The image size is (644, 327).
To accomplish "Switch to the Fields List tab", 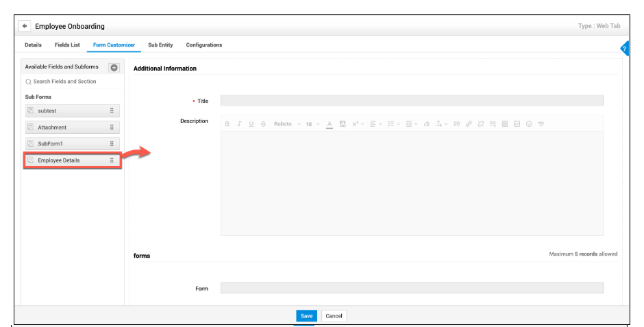I will pos(67,45).
